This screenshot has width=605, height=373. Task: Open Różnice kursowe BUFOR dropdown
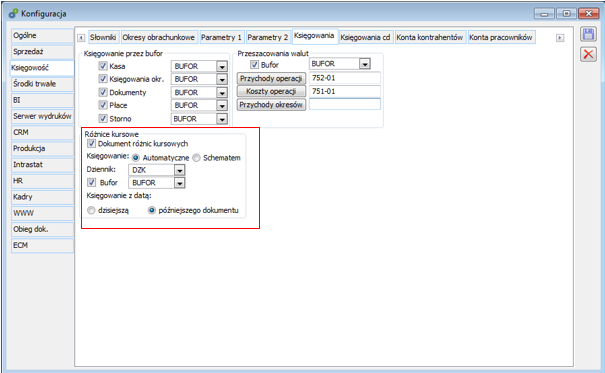179,182
